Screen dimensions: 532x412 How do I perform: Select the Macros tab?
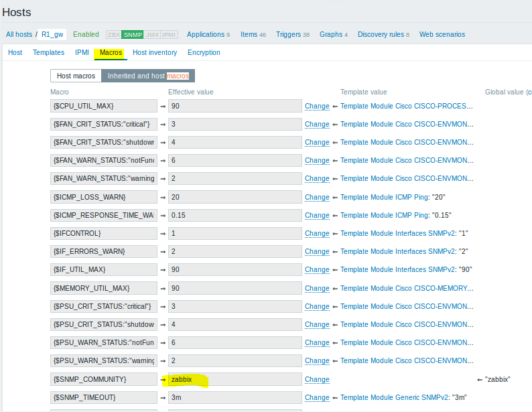(x=111, y=52)
